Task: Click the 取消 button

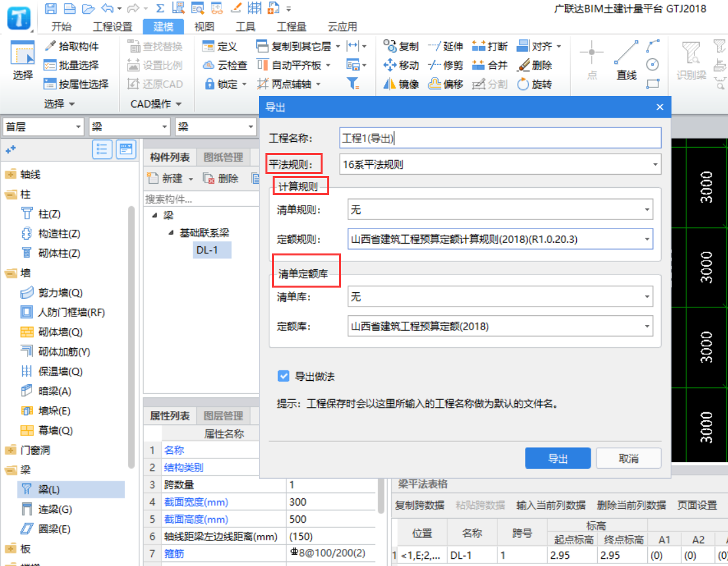Action: tap(629, 458)
